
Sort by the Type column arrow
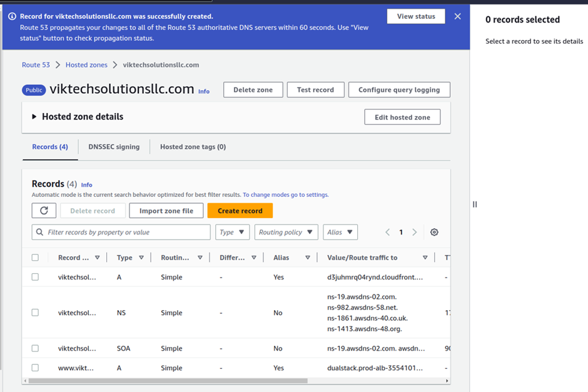point(141,258)
